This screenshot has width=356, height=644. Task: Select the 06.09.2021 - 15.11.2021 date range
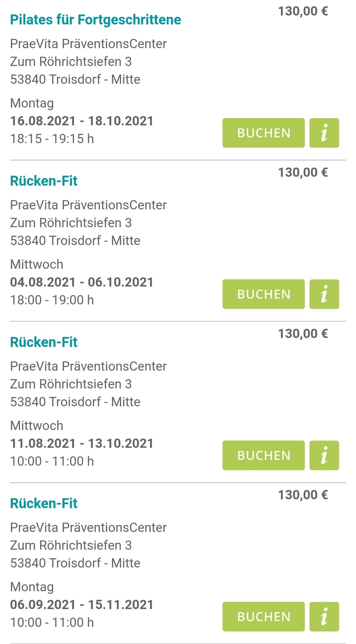coord(82,605)
